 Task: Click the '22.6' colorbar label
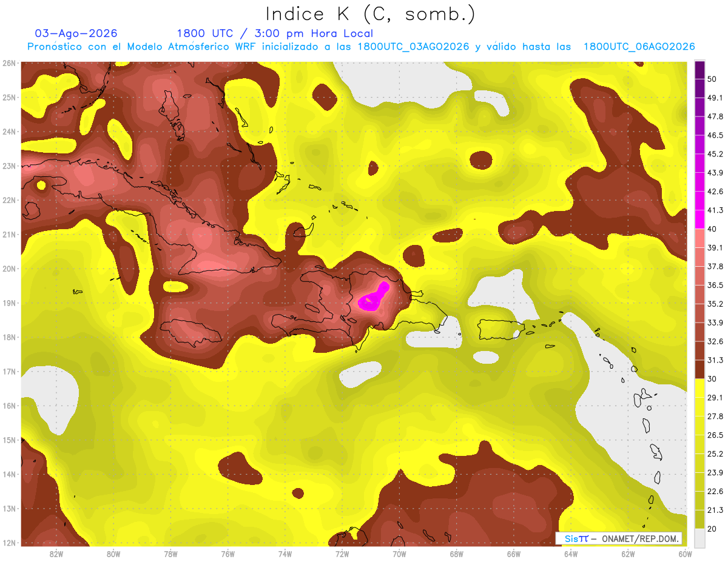pos(715,491)
